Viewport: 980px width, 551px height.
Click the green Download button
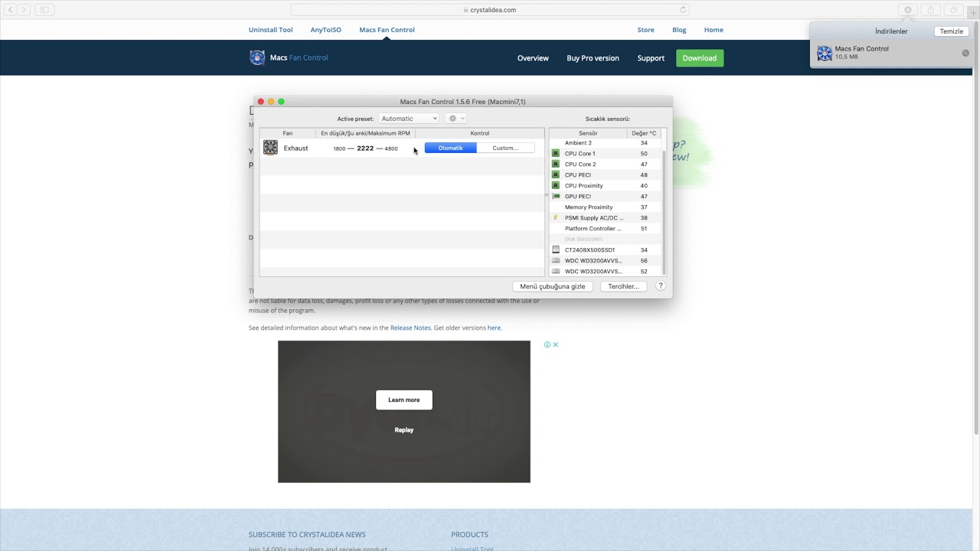(x=700, y=58)
